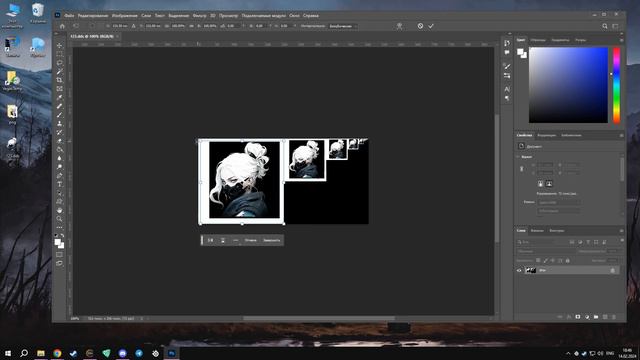Select the Hand tool

(60, 210)
